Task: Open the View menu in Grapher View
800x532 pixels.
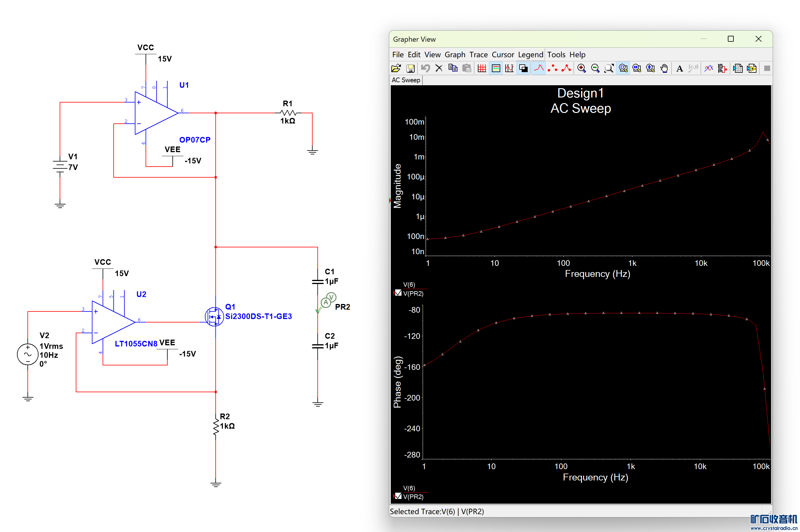Action: tap(432, 55)
